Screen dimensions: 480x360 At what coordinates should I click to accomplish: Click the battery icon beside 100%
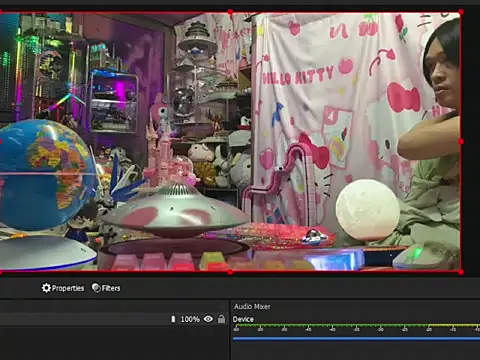[173, 319]
